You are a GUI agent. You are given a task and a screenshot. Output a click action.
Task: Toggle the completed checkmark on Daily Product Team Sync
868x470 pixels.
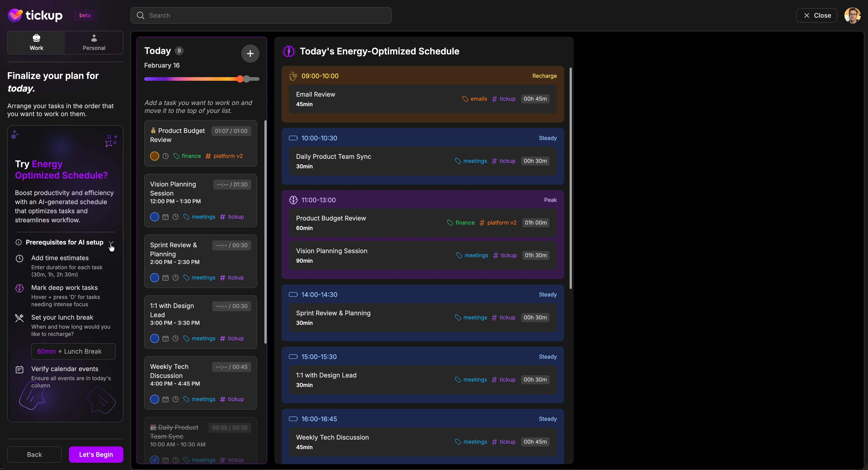[x=154, y=460]
